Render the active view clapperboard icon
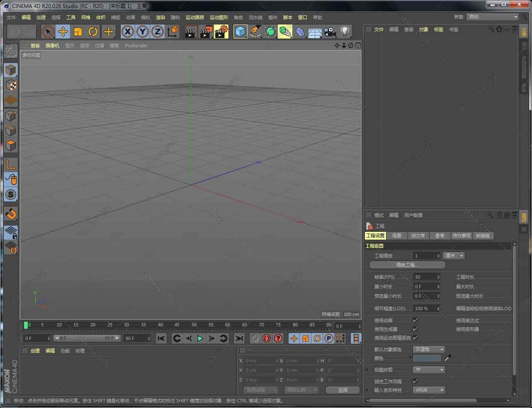Image resolution: width=532 pixels, height=408 pixels. [x=191, y=32]
